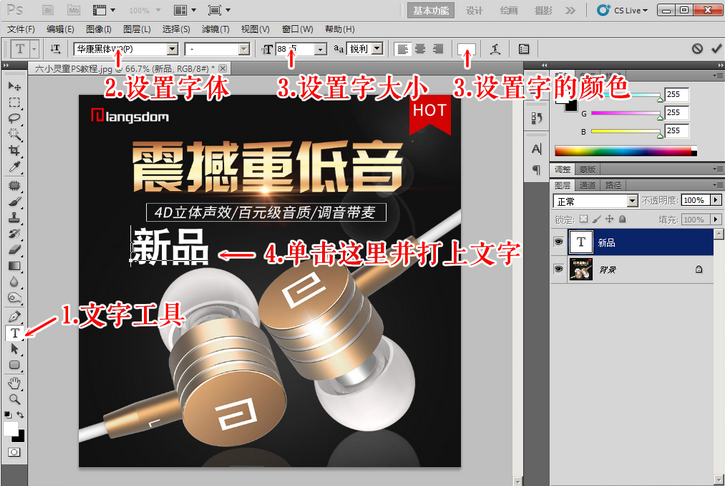Select the Horizontal Type tool in toolbox
The height and width of the screenshot is (486, 725).
pyautogui.click(x=14, y=333)
